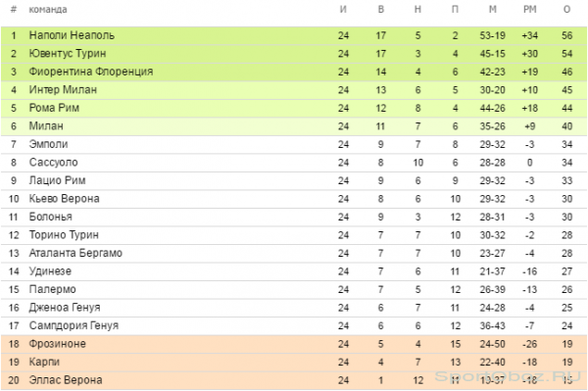This screenshot has width=588, height=391.
Task: Click Торино Турин team name
Action: point(64,235)
